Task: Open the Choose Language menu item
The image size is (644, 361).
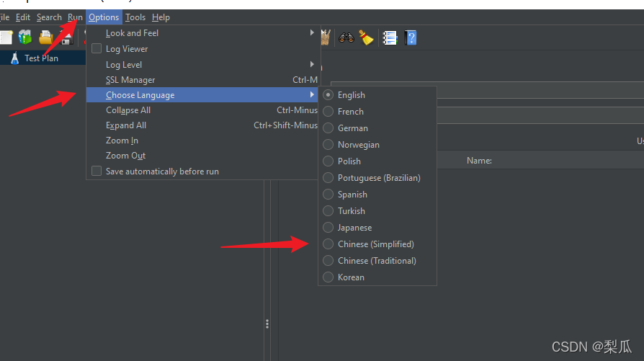Action: pos(202,95)
